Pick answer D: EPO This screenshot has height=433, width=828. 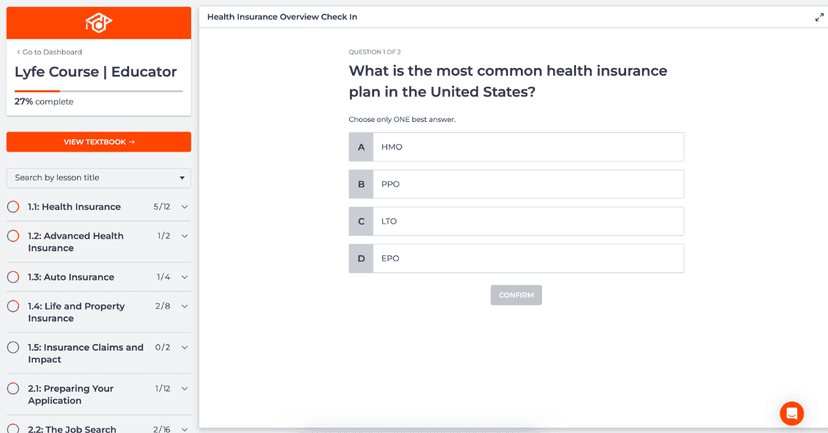tap(516, 258)
